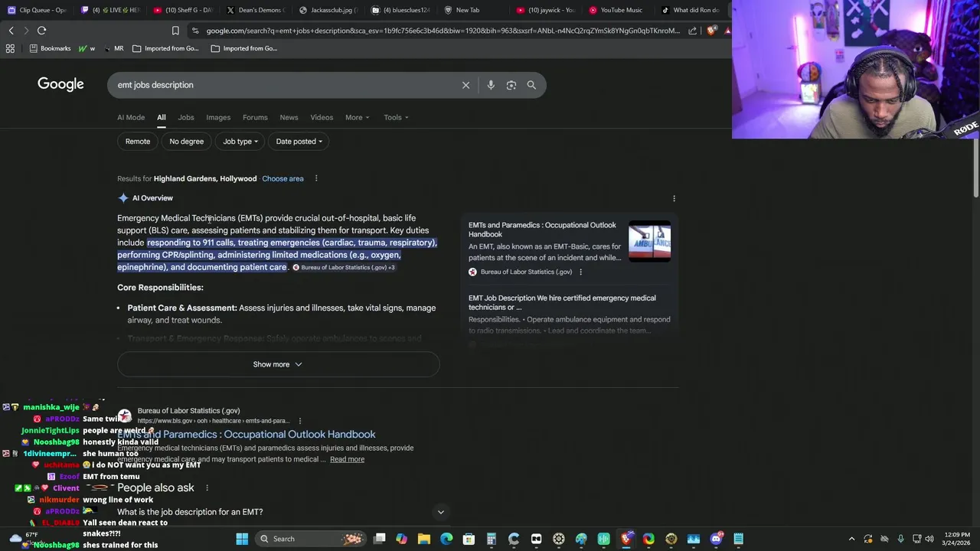Image resolution: width=980 pixels, height=551 pixels.
Task: Switch to the Jobs results tab
Action: [x=186, y=117]
